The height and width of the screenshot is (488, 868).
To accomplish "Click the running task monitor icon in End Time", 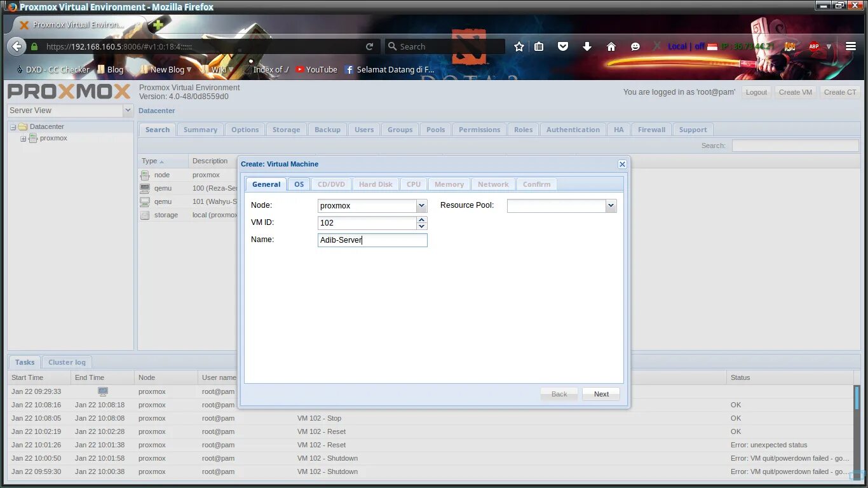I will point(103,391).
